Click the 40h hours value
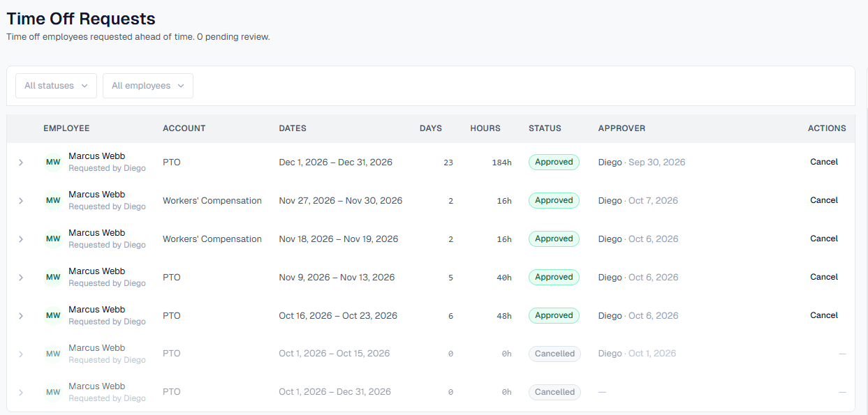 click(504, 278)
